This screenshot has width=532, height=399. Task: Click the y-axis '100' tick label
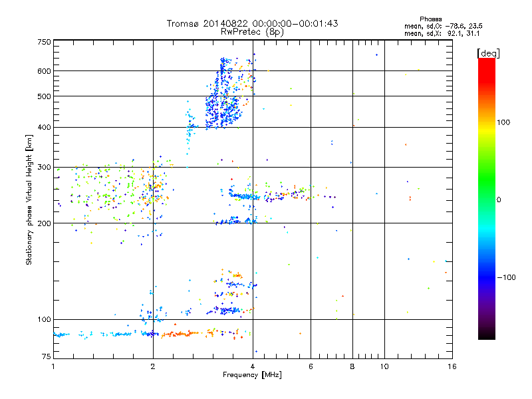[44, 319]
